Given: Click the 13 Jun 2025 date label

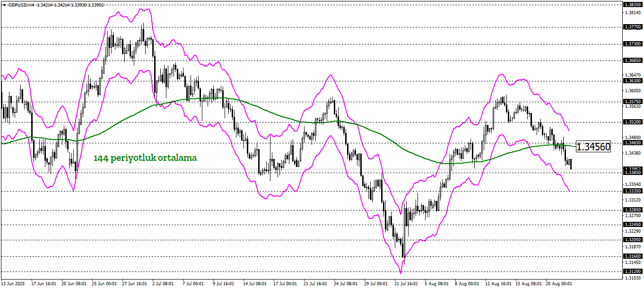Looking at the screenshot, I should (x=12, y=284).
